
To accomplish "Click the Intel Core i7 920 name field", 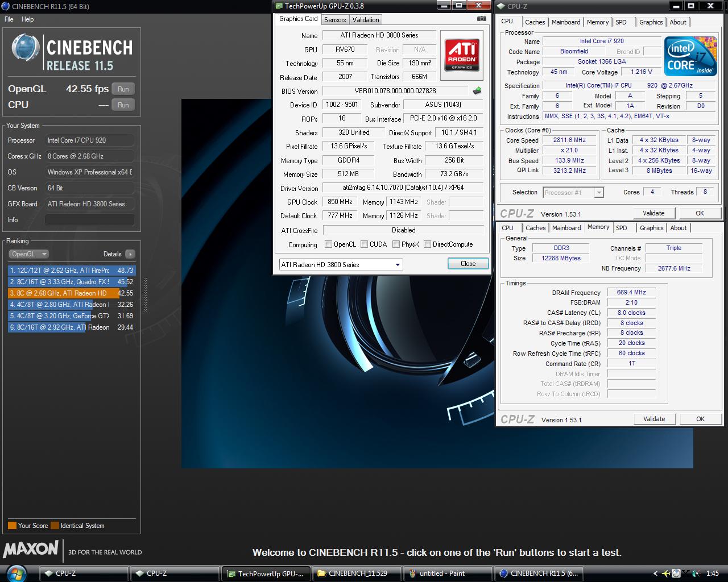I will (602, 41).
